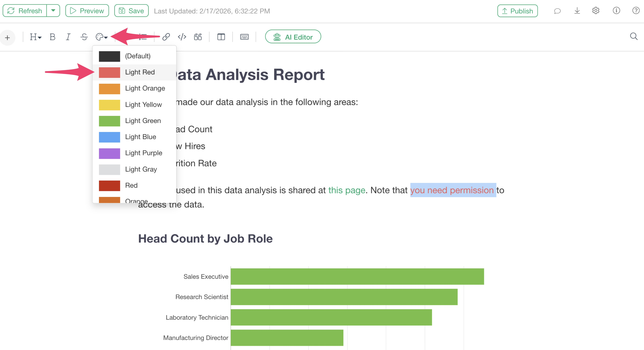Toggle italic text formatting
Screen dimensions: 644x350
tap(68, 37)
